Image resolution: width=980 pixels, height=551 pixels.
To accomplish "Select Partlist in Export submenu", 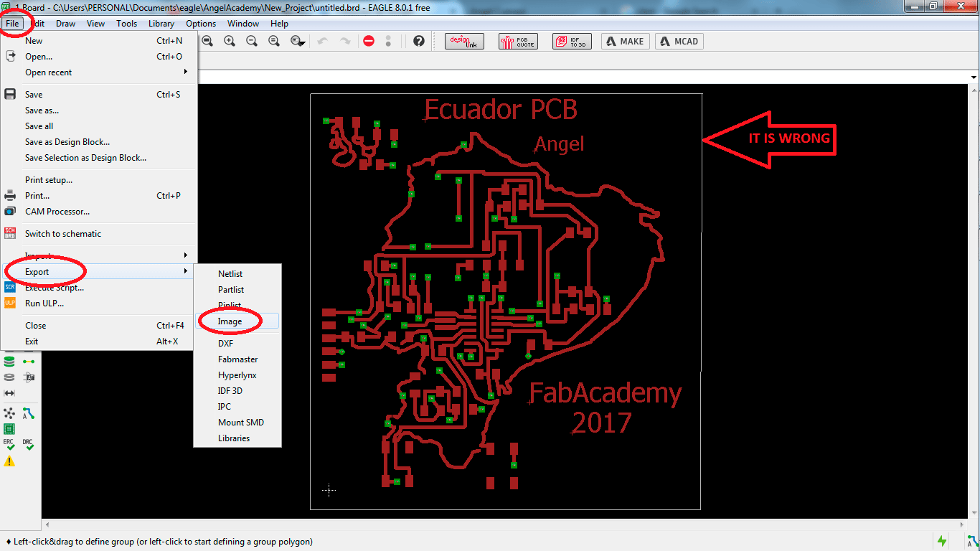I will 237,289.
